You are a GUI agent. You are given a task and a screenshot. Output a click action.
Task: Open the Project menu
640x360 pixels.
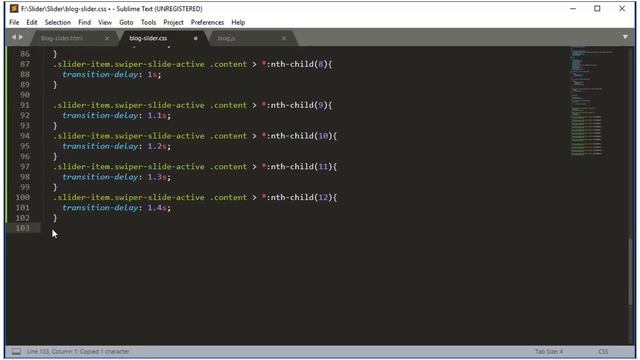tap(173, 22)
